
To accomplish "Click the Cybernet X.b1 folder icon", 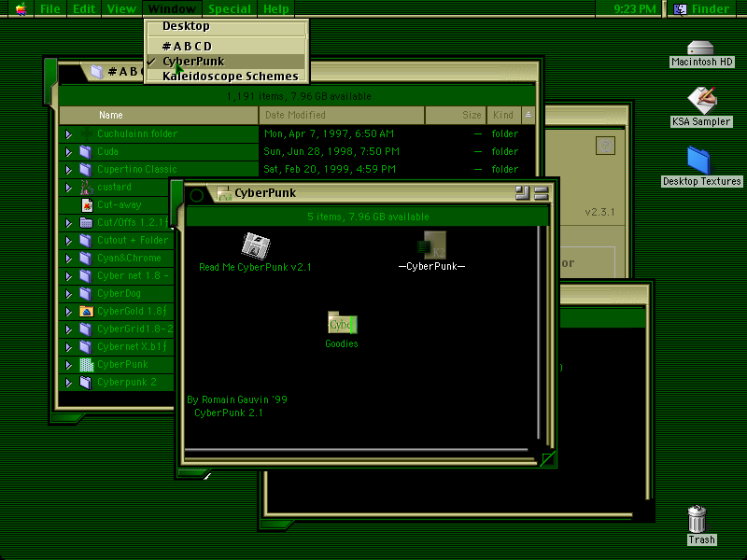I will [86, 346].
